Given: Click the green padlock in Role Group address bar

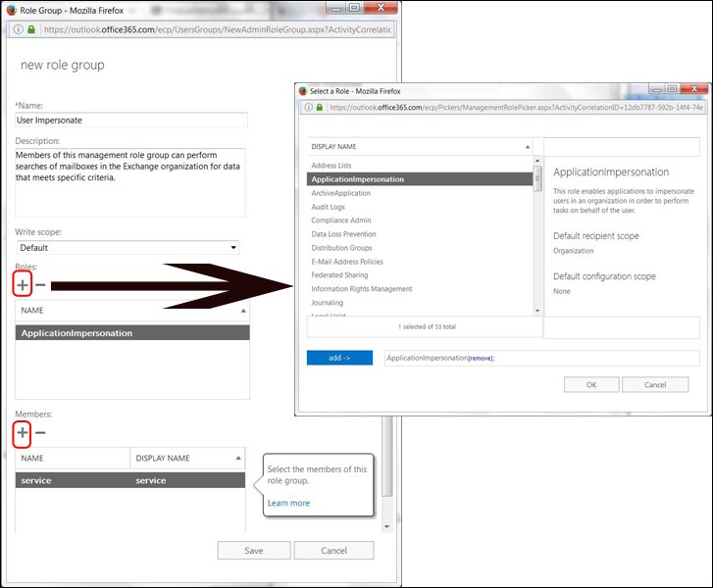Looking at the screenshot, I should [x=31, y=29].
